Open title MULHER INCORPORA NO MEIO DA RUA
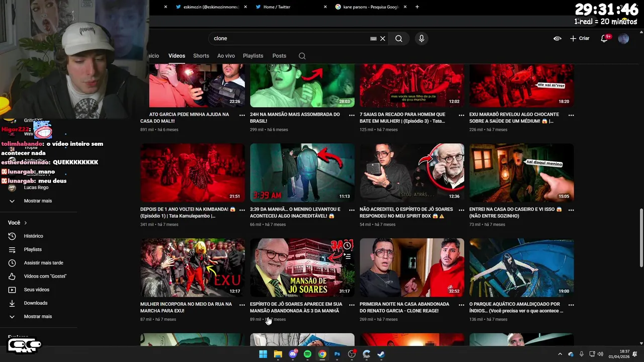This screenshot has height=362, width=644. point(186,307)
